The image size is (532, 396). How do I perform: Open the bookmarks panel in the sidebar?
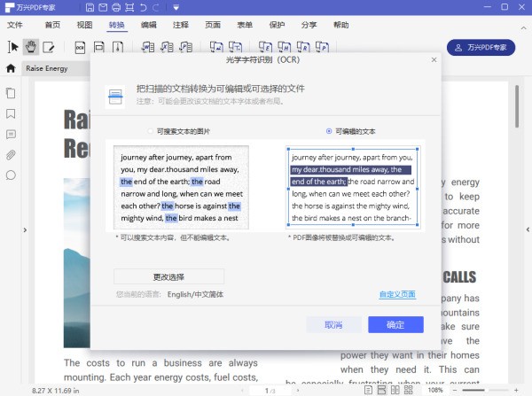[11, 113]
